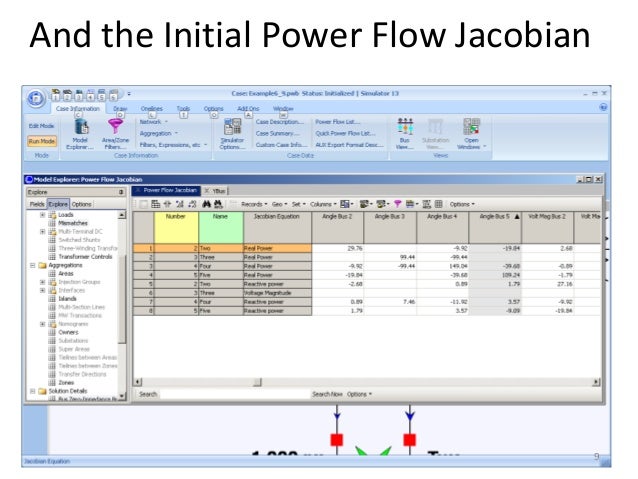The image size is (638, 479).
Task: Select the Case Information ribbon tab
Action: point(78,109)
